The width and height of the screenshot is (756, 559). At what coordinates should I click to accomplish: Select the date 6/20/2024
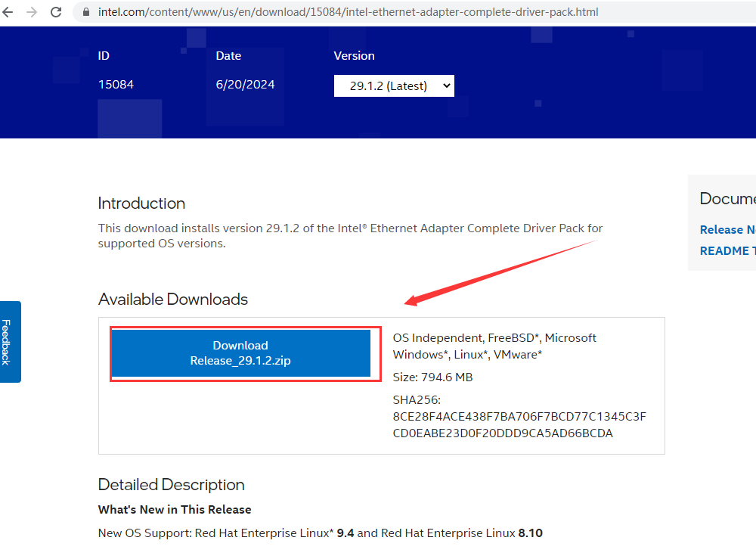[x=245, y=85]
